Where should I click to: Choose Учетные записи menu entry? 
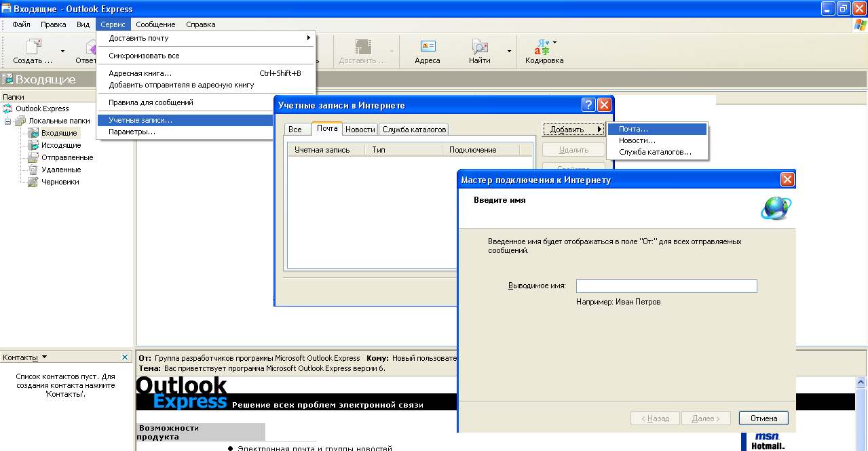[x=185, y=120]
